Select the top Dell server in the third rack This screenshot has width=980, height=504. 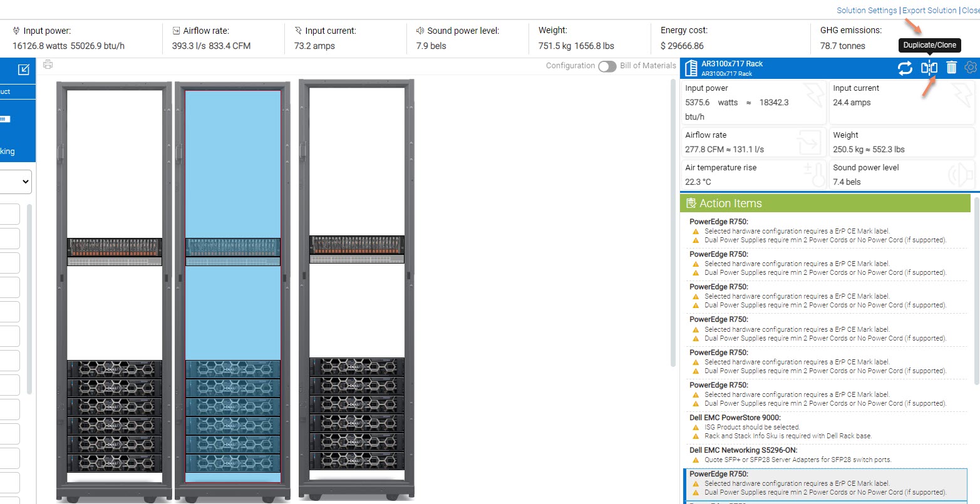point(356,366)
